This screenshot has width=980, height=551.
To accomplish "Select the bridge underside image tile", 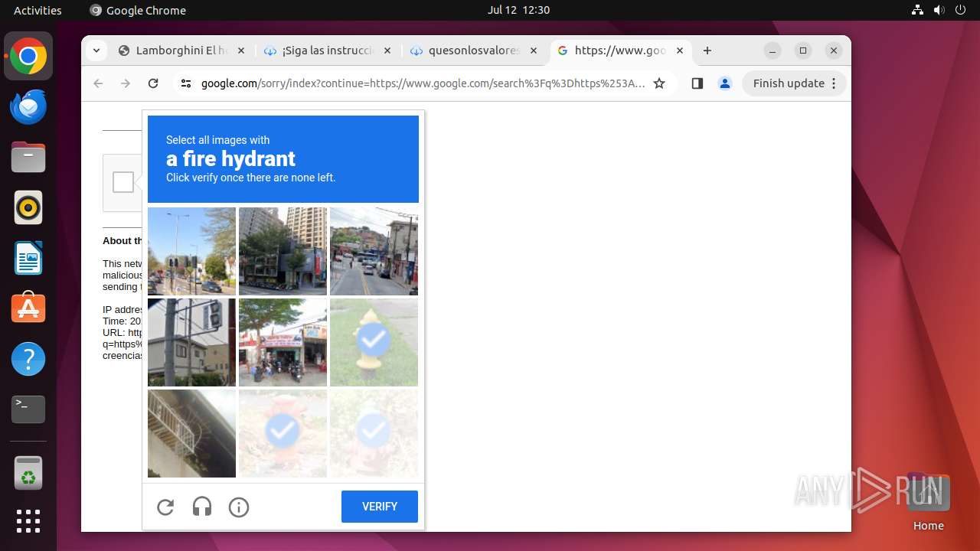I will (x=191, y=433).
